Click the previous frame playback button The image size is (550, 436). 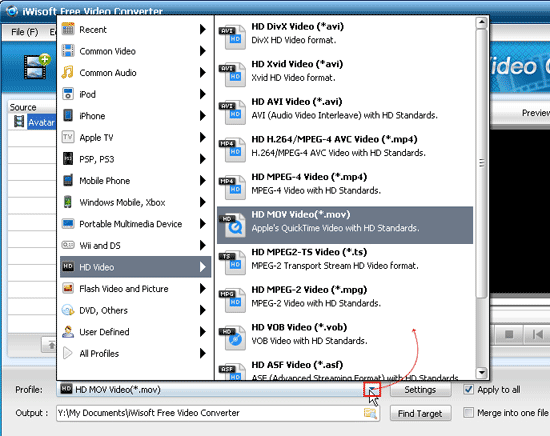click(537, 334)
